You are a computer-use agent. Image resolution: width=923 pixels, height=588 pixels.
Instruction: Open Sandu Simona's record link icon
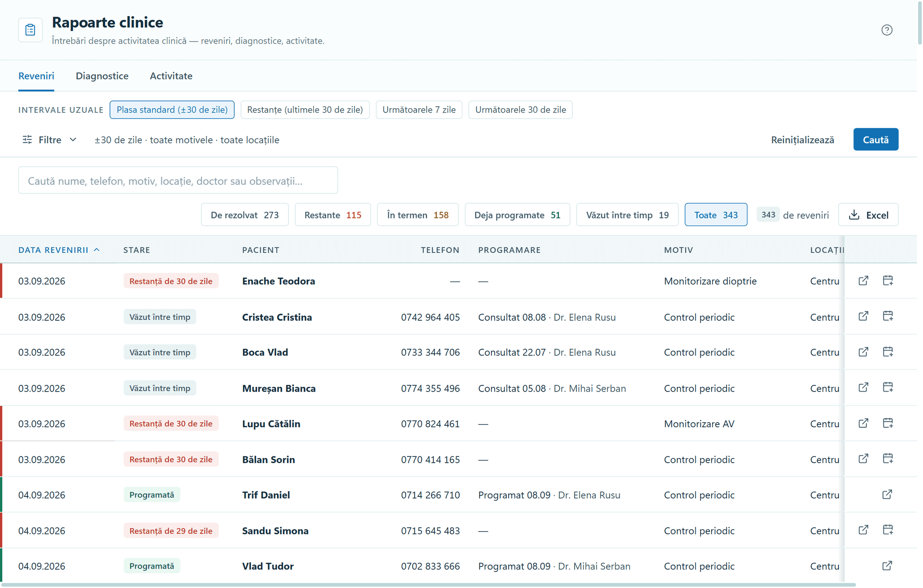coord(863,530)
